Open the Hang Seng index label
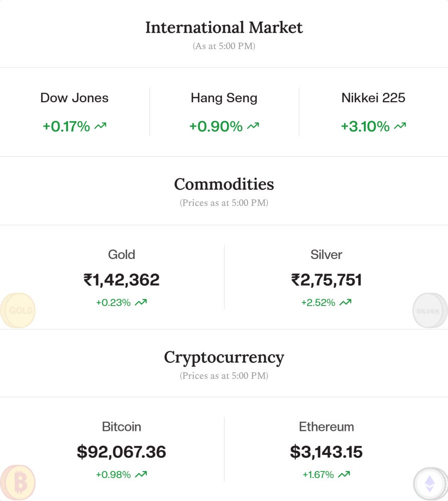448x501 pixels. pos(224,98)
